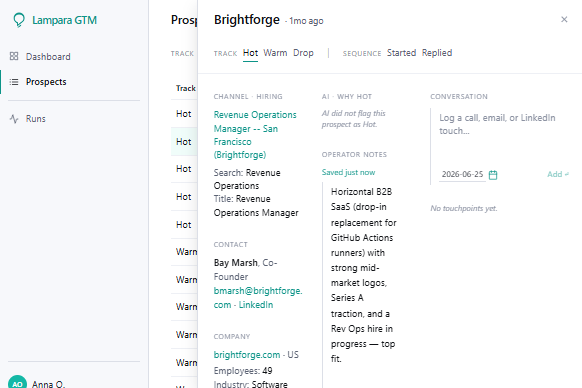Click the 'No touchpoints yet.' text
Viewport: 582px width, 388px height.
(x=464, y=208)
